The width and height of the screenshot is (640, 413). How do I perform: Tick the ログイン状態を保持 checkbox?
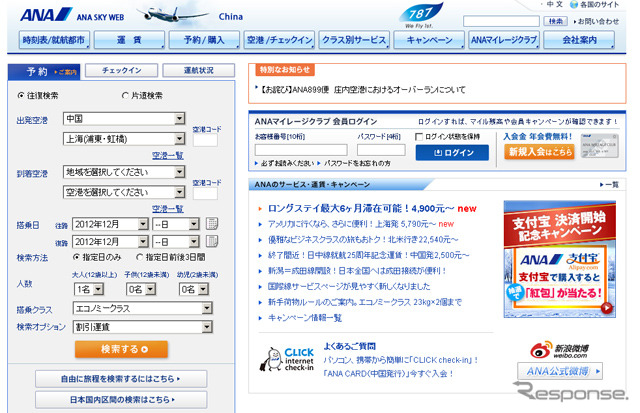tap(419, 137)
